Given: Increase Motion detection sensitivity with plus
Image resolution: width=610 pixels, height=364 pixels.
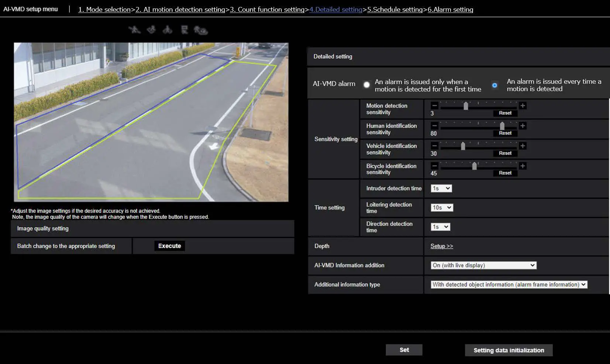Looking at the screenshot, I should (x=523, y=106).
